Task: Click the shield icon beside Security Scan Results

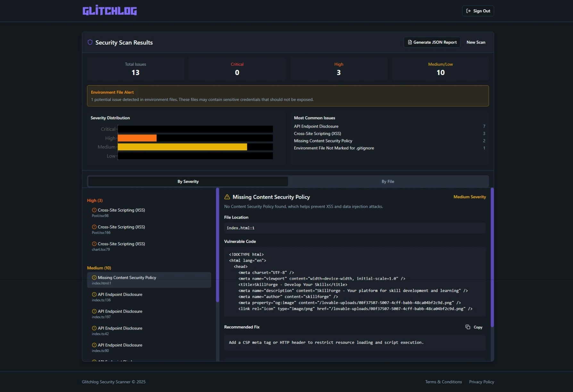Action: pyautogui.click(x=90, y=42)
